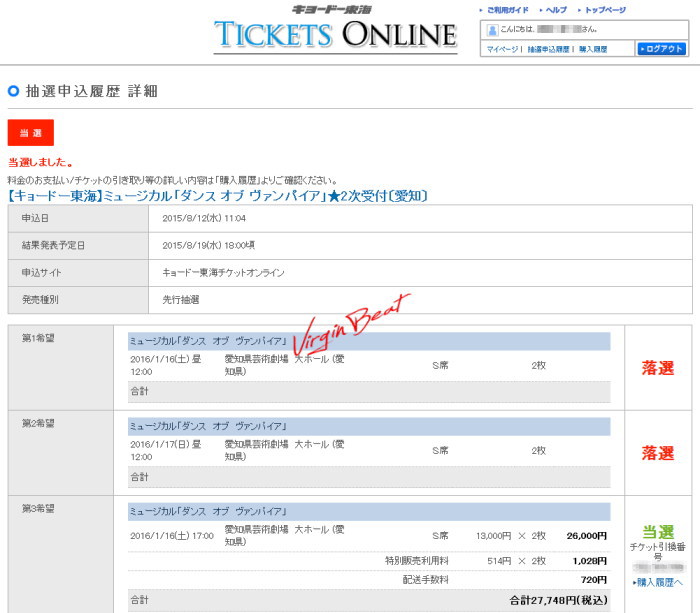Click green 当選 result for 第3希望
700x613 pixels.
tap(658, 532)
